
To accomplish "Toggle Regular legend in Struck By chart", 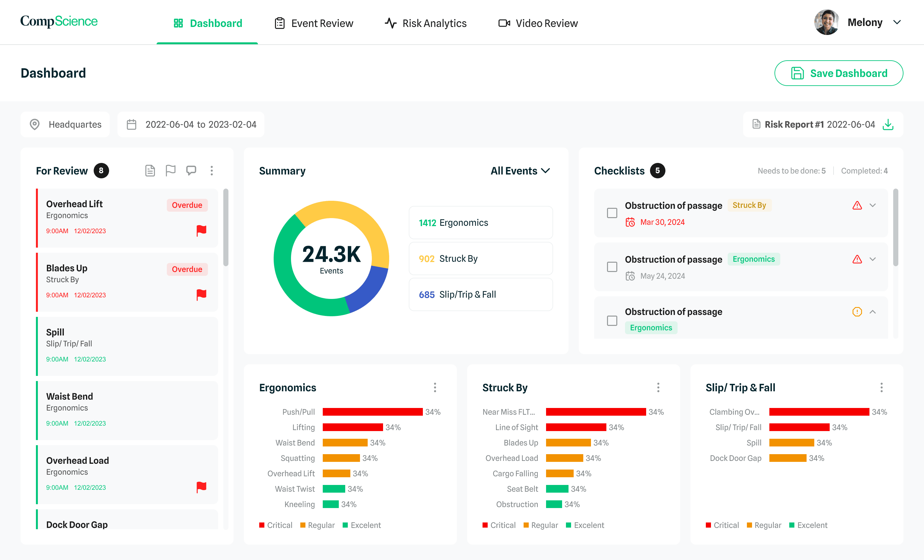I will point(540,525).
